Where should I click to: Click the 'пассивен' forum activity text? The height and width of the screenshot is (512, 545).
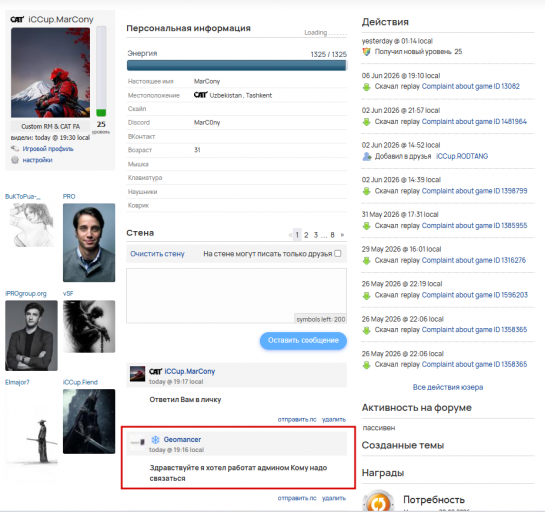click(x=379, y=428)
